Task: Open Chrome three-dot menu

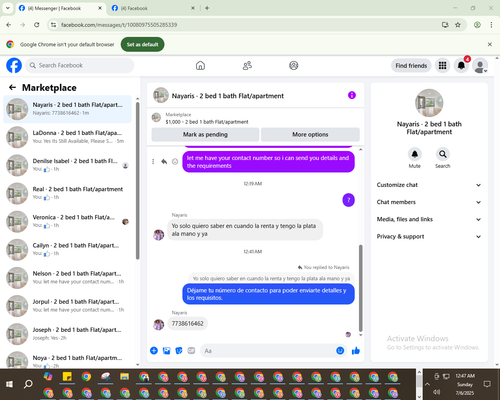Action: click(x=491, y=25)
